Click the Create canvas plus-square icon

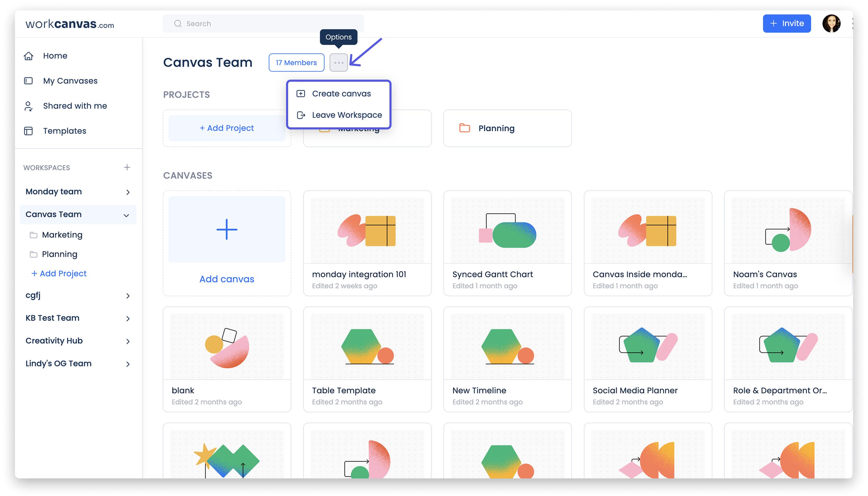coord(301,93)
